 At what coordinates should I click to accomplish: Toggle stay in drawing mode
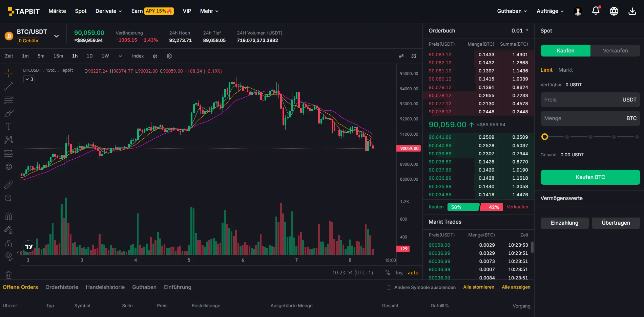(9, 230)
